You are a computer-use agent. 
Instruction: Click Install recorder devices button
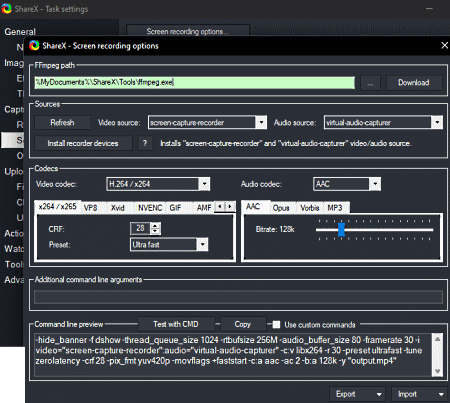83,143
